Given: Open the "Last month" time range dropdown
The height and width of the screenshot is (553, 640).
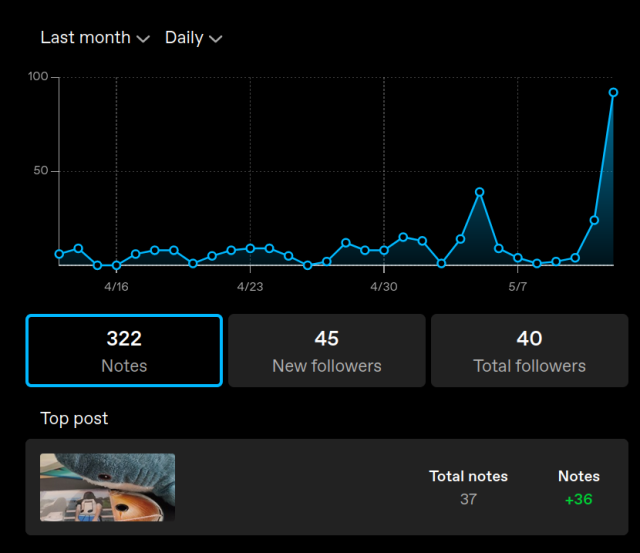Looking at the screenshot, I should click(94, 38).
